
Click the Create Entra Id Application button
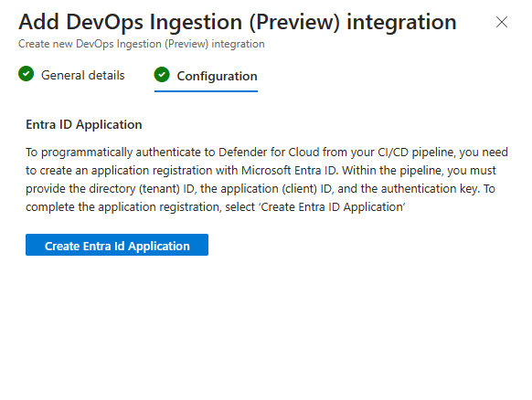pos(117,245)
